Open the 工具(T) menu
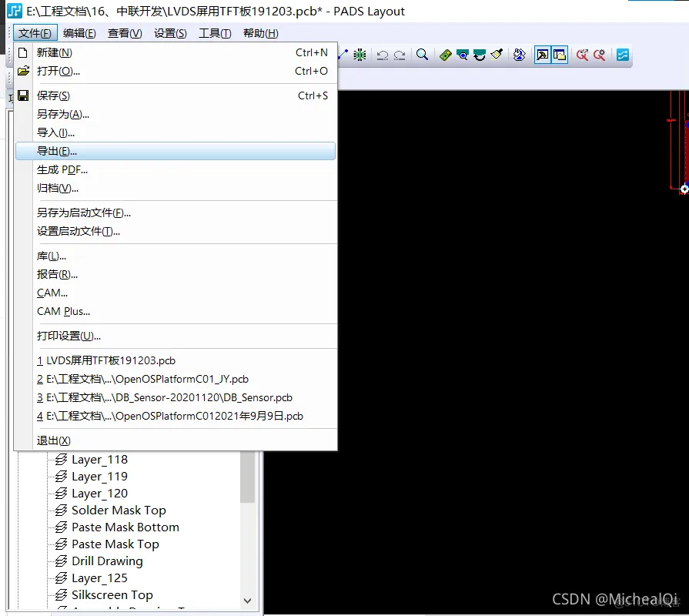Viewport: 689px width, 616px height. pos(215,33)
